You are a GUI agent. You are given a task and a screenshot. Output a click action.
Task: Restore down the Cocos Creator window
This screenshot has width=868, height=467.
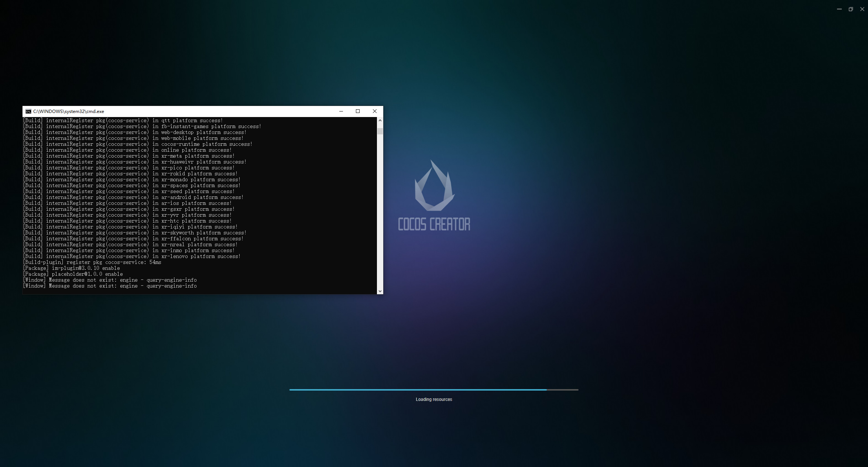(851, 9)
